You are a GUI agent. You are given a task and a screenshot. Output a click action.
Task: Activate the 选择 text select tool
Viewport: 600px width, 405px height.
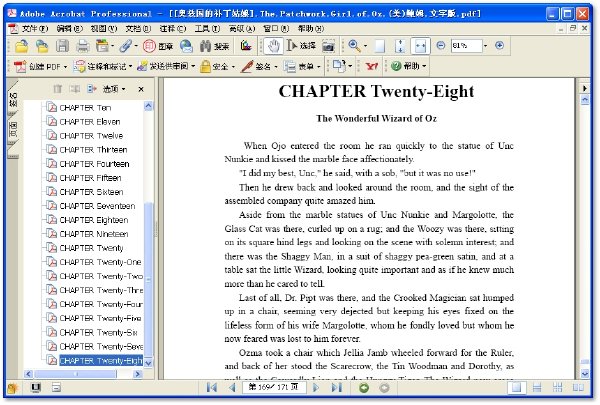tap(301, 46)
